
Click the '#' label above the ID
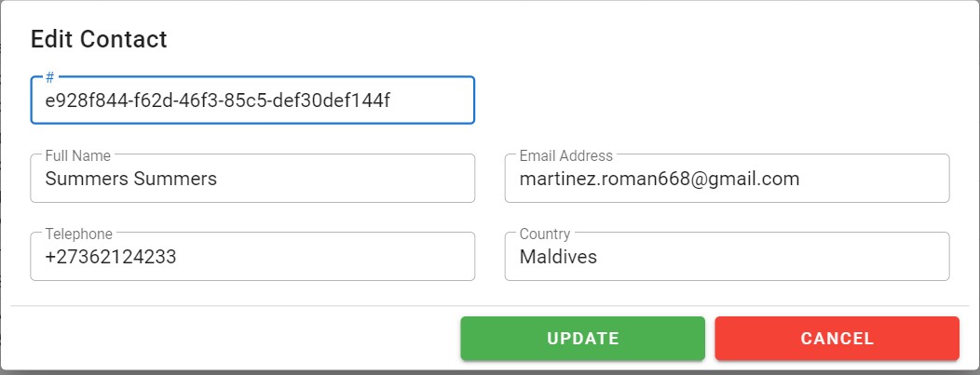pos(49,78)
